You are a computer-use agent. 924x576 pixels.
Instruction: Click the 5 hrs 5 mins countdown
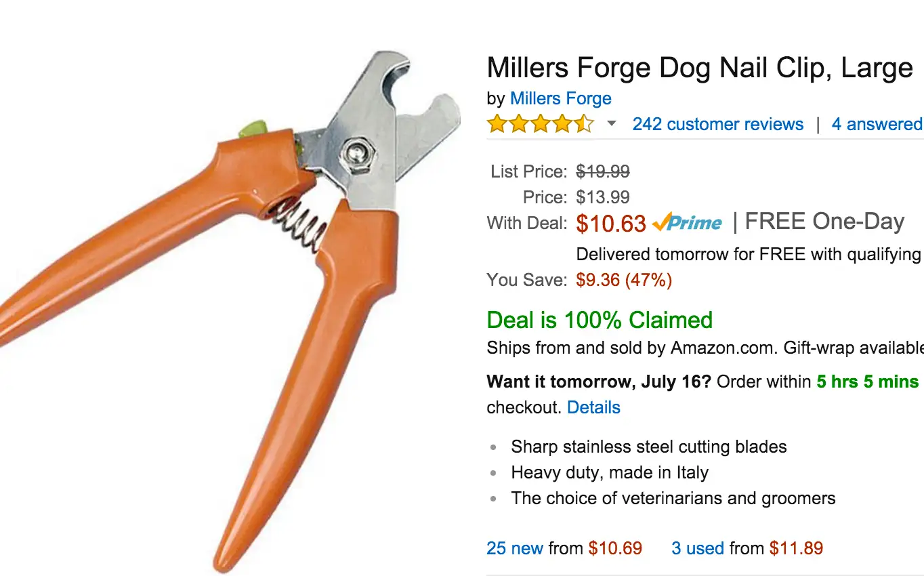867,382
